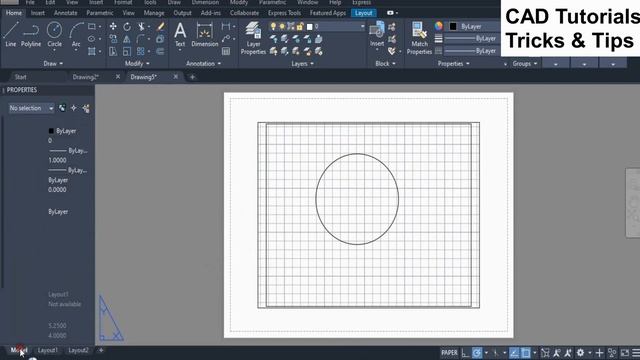Viewport: 640px width, 360px height.
Task: Select the Polyline tool
Action: tap(31, 34)
